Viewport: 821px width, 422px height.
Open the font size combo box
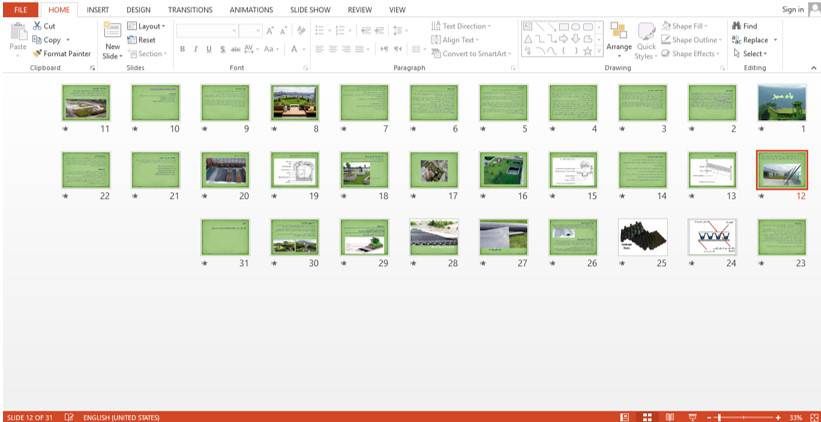pos(250,31)
